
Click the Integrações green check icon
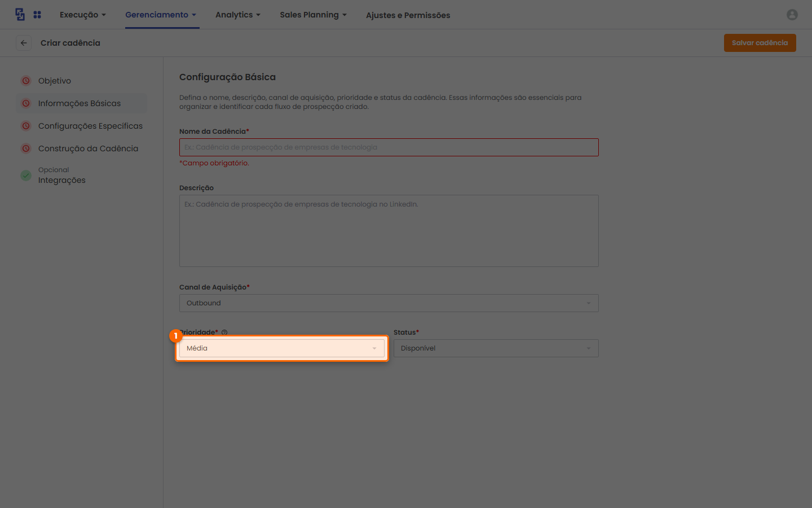tap(26, 176)
